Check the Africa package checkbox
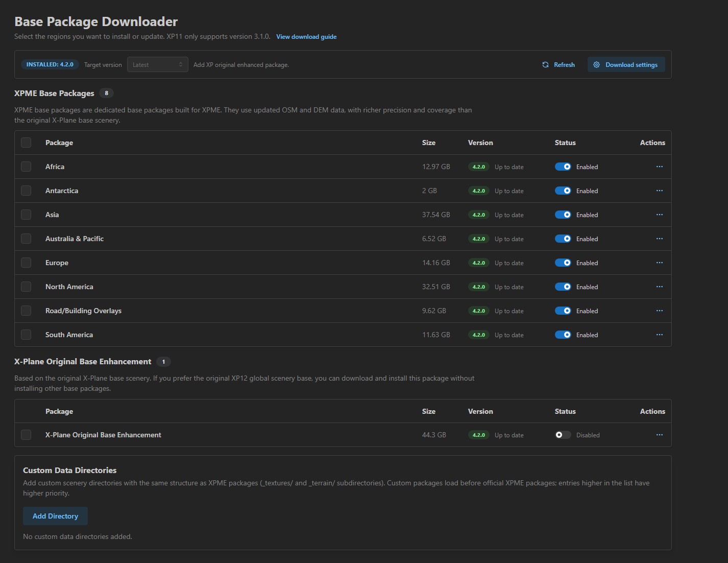This screenshot has height=563, width=728. [x=26, y=167]
